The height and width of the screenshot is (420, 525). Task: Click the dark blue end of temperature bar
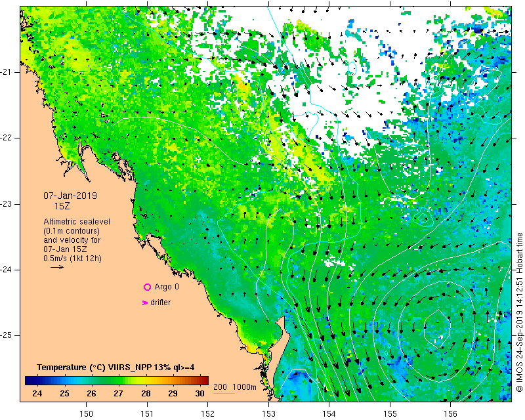click(x=30, y=381)
